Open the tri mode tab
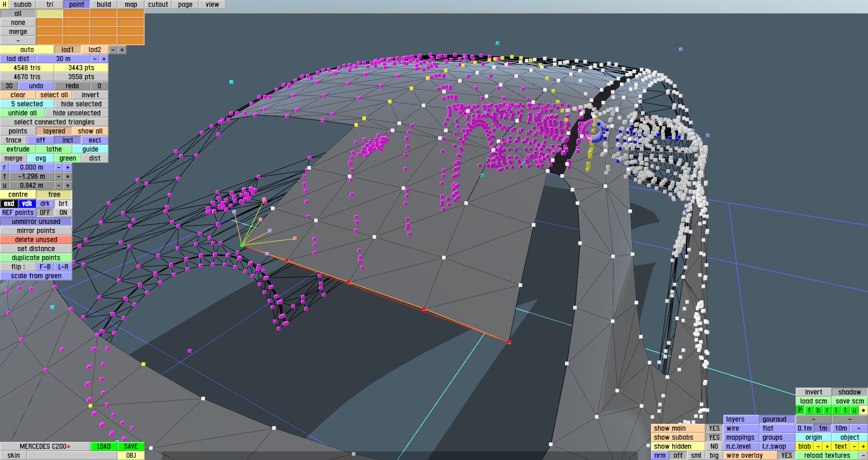The width and height of the screenshot is (868, 460). (50, 5)
